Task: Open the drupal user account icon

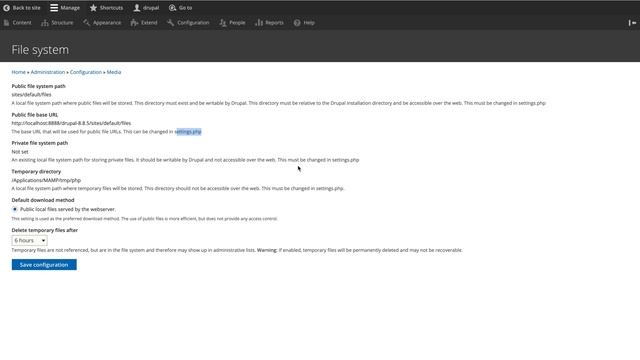Action: pos(137,8)
